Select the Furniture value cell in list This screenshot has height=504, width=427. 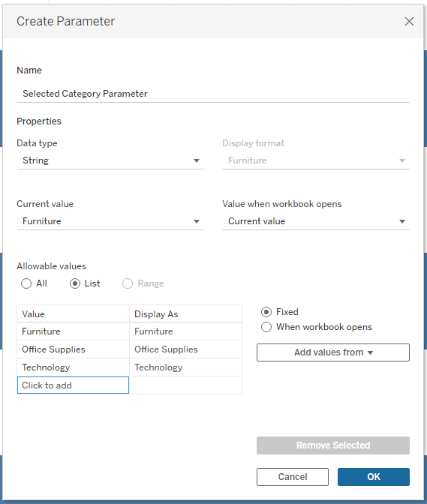[x=73, y=331]
